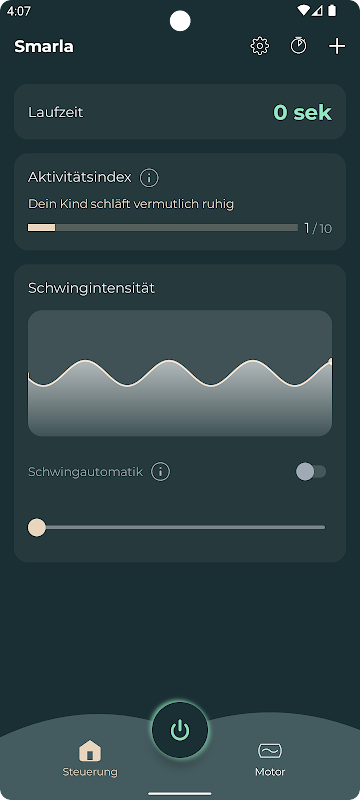Tap the Smarla app title

point(44,46)
